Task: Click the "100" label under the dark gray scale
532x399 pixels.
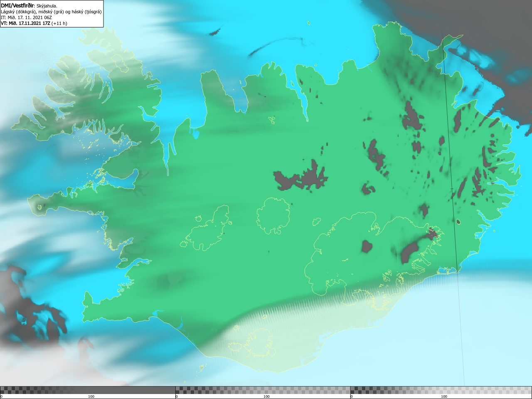Action: click(91, 397)
